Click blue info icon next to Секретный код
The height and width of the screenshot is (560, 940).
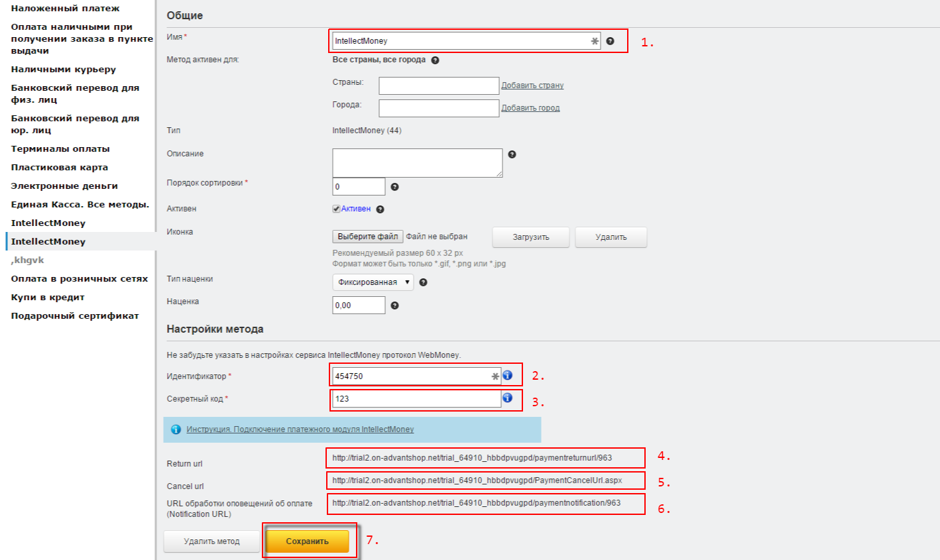tap(507, 398)
